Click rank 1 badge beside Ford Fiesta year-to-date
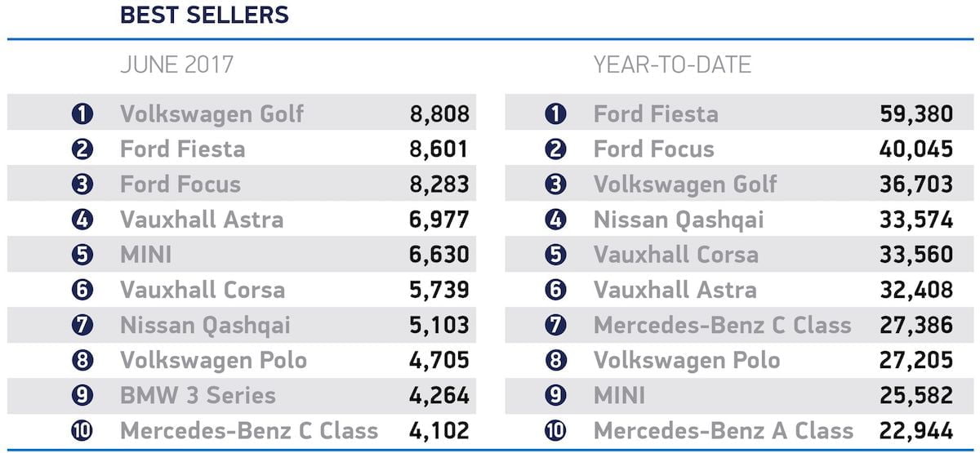Viewport: 980px width, 453px height. point(555,113)
